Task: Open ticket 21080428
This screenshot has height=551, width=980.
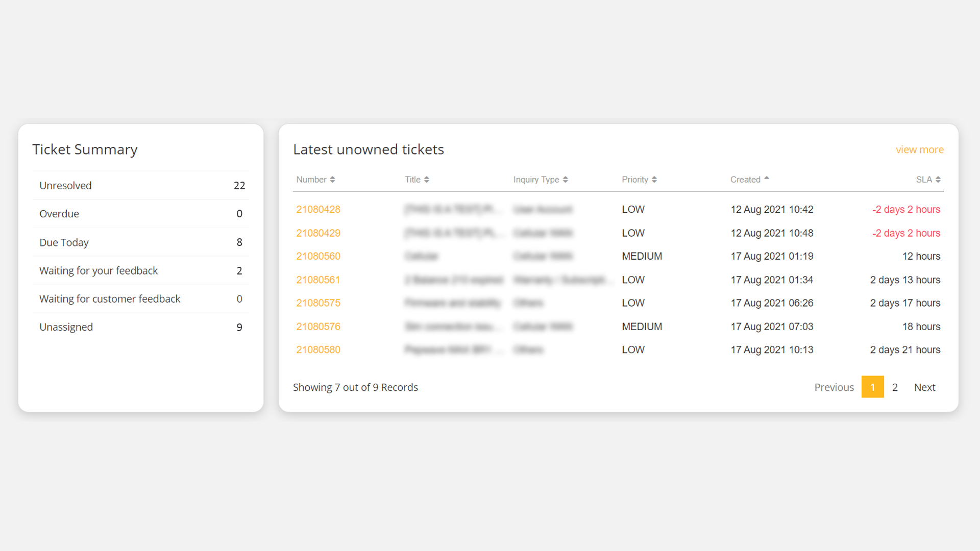Action: tap(318, 210)
